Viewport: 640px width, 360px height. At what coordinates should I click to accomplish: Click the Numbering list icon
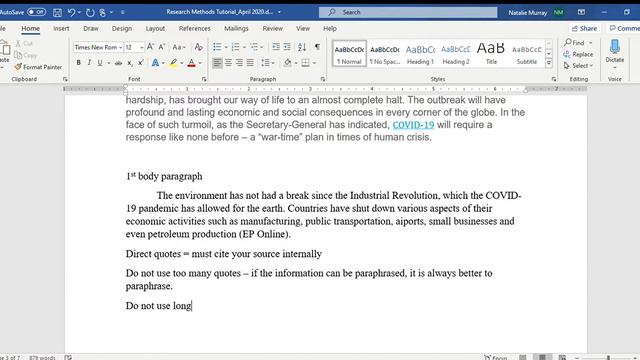[x=236, y=47]
